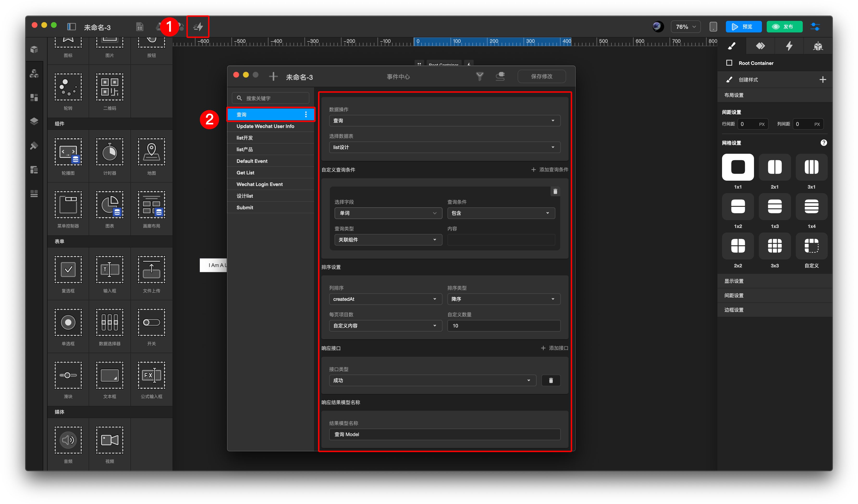Click the user avatar icon
858x504 pixels.
click(658, 27)
